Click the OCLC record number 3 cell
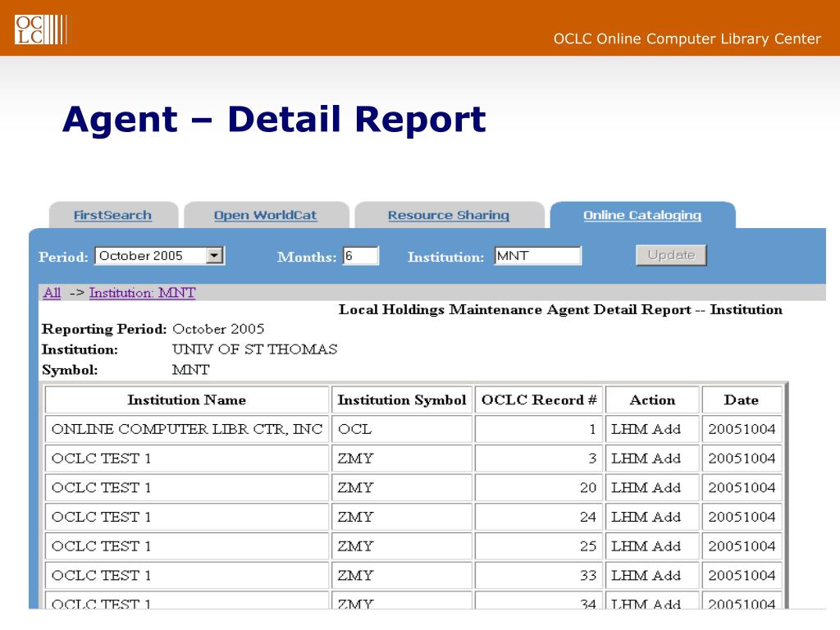 pyautogui.click(x=539, y=459)
